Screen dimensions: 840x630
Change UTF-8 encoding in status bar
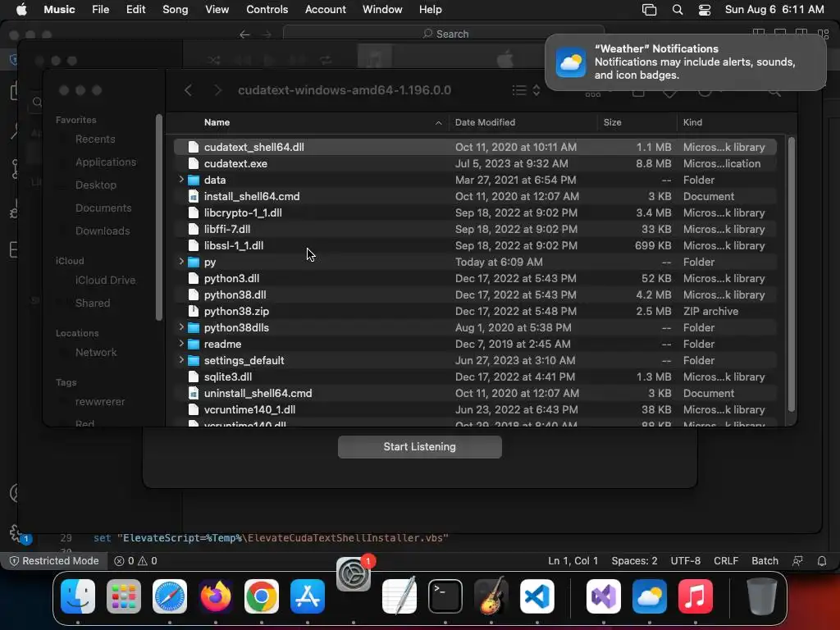pos(685,561)
